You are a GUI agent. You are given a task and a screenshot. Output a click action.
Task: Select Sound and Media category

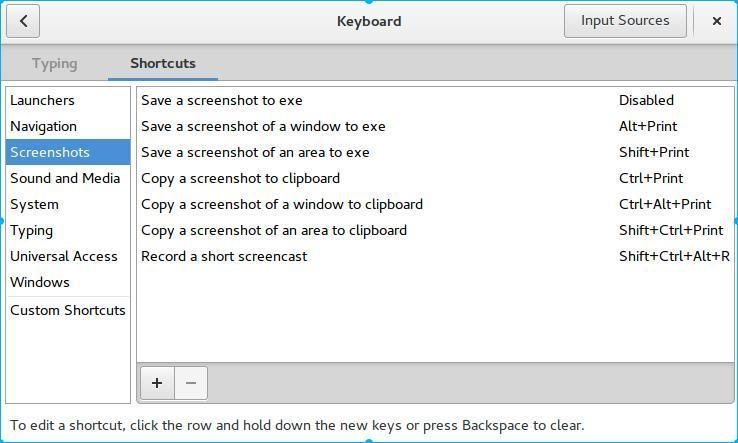[68, 178]
